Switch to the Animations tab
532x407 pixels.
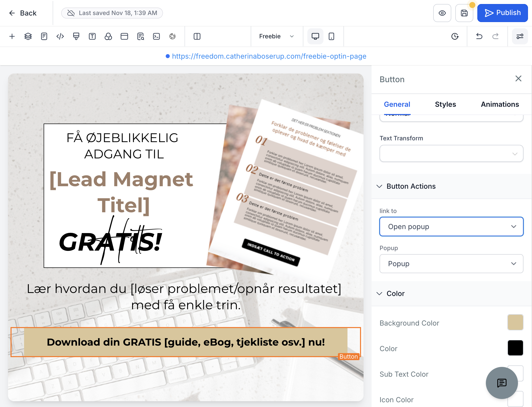pos(500,104)
